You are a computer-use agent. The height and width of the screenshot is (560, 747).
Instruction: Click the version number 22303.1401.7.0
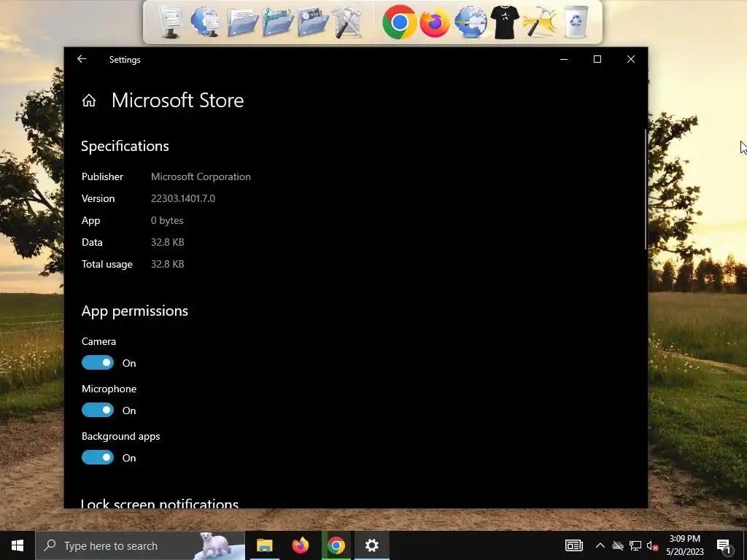click(183, 198)
